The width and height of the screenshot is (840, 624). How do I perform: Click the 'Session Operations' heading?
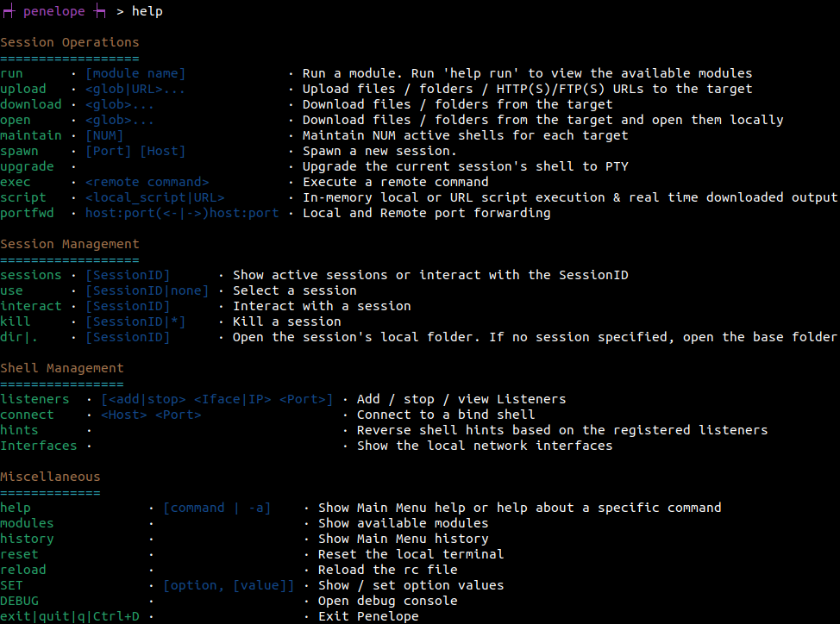coord(70,42)
